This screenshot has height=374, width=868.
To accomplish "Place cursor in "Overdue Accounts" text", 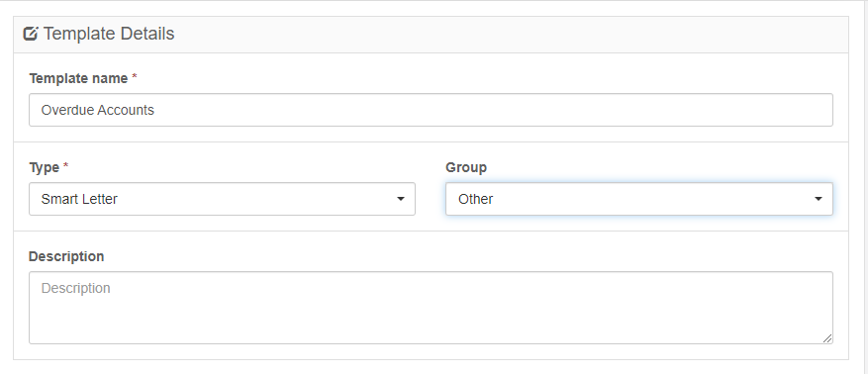I will coord(97,110).
